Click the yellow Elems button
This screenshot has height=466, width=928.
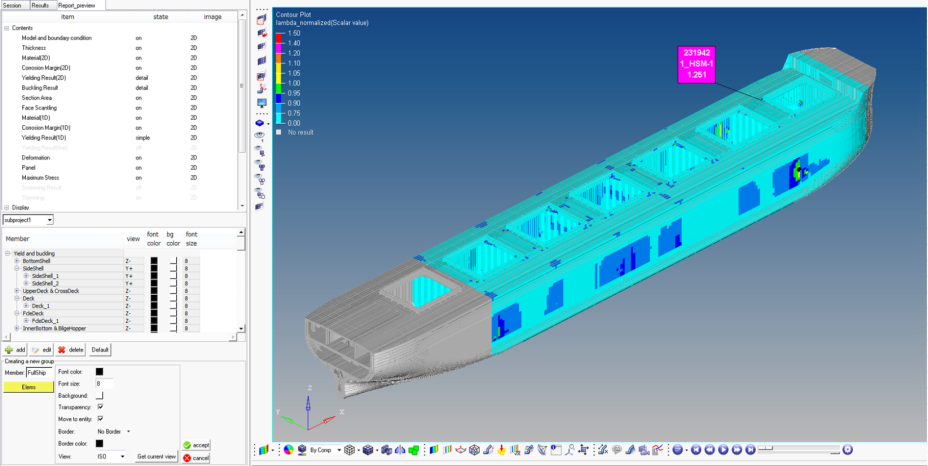pyautogui.click(x=28, y=387)
